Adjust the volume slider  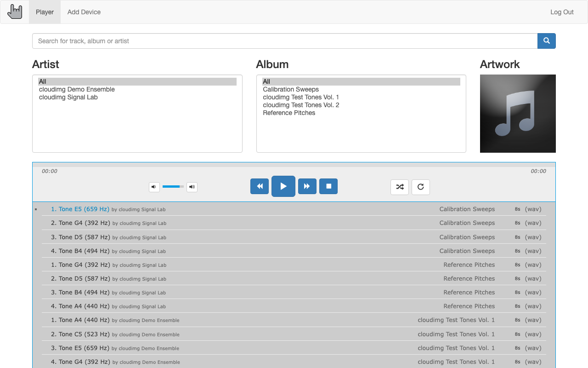173,187
